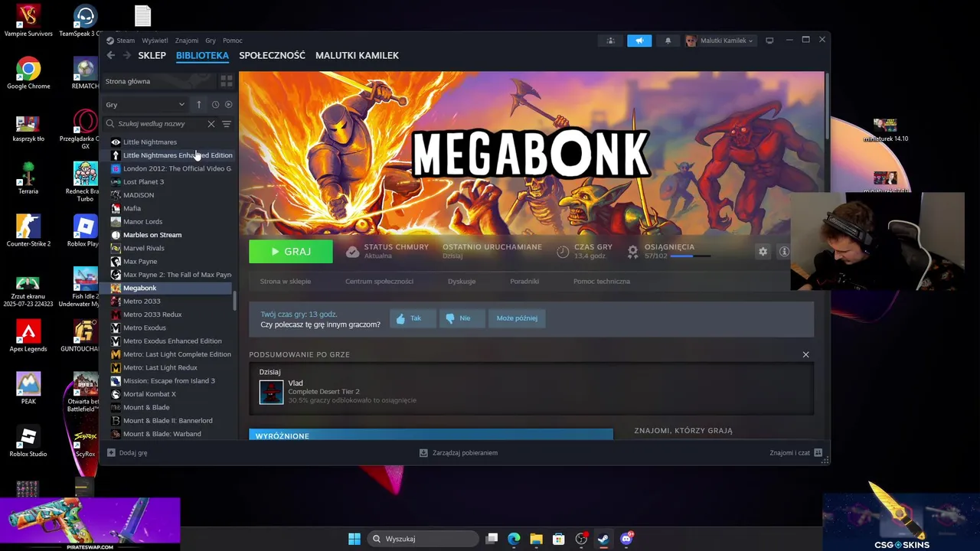Click the cloud status icon

(x=352, y=251)
